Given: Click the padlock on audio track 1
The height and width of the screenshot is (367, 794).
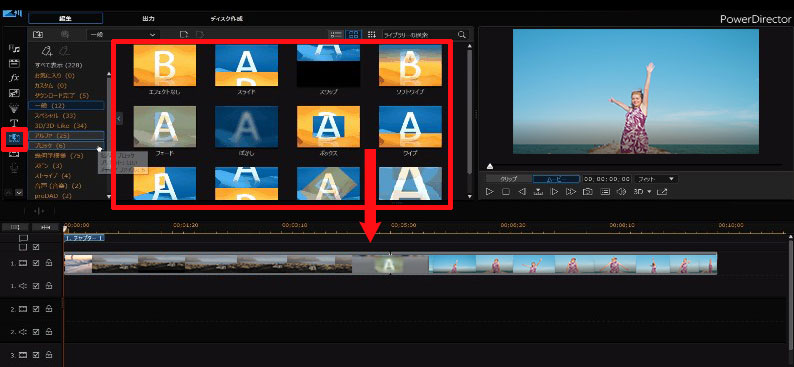Looking at the screenshot, I should [x=49, y=286].
